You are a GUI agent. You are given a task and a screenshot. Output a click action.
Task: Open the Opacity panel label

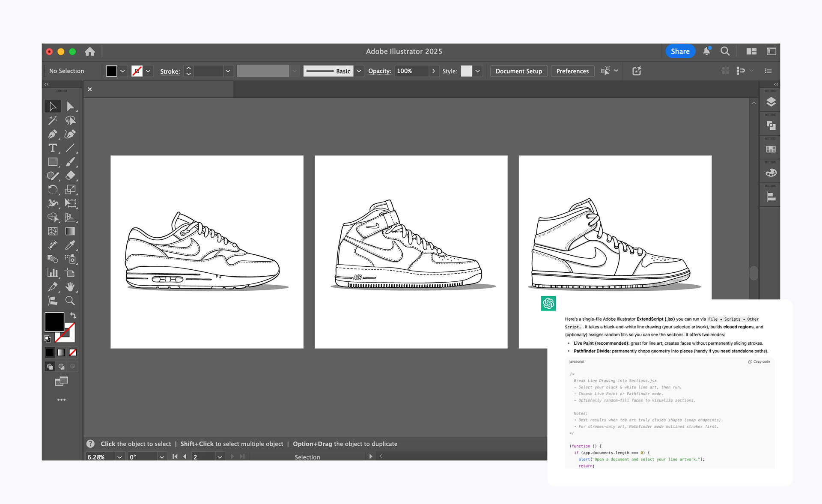pos(379,71)
